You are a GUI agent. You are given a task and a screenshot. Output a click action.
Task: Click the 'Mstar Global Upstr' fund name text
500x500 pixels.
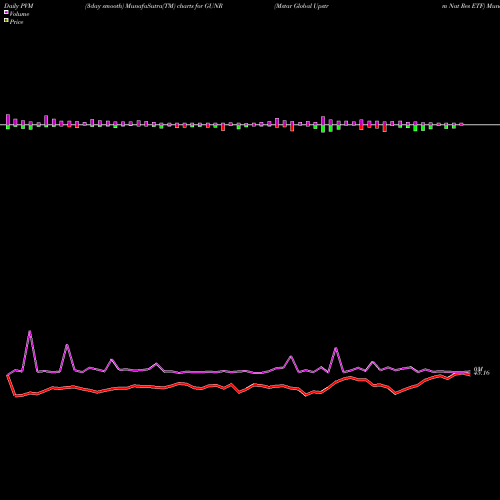coord(302,6)
